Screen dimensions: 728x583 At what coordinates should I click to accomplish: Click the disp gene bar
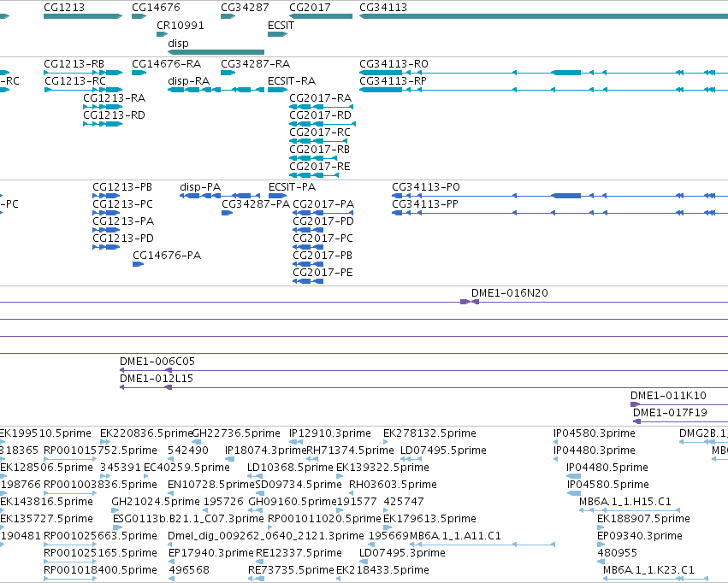tap(216, 52)
